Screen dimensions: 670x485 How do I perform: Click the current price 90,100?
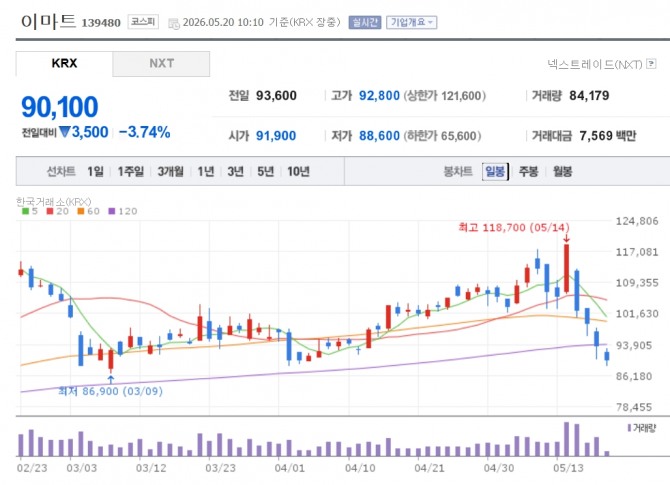coord(59,107)
